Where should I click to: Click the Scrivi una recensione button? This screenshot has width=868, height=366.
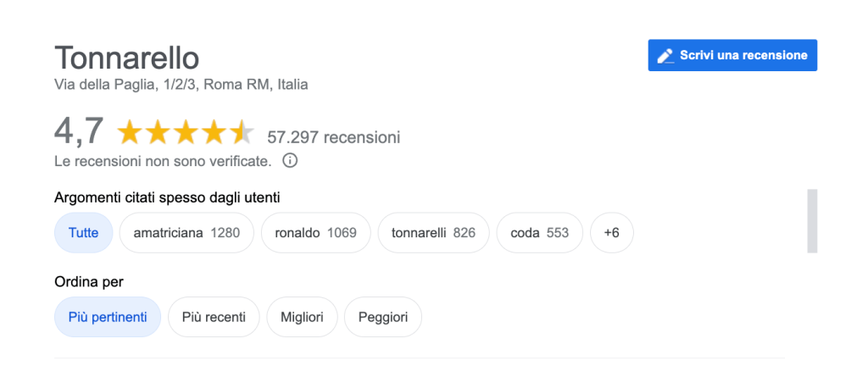click(x=732, y=55)
